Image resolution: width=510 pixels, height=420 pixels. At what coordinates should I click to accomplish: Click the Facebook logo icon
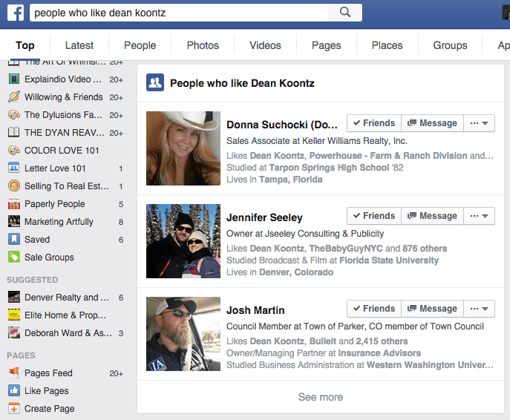coord(16,13)
